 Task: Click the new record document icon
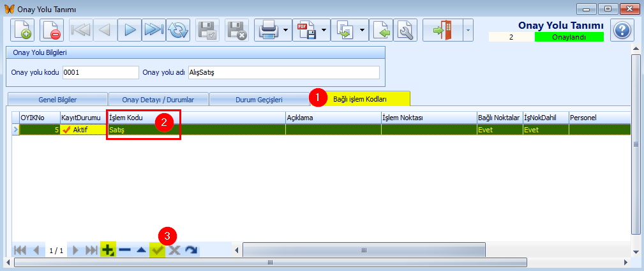click(22, 30)
